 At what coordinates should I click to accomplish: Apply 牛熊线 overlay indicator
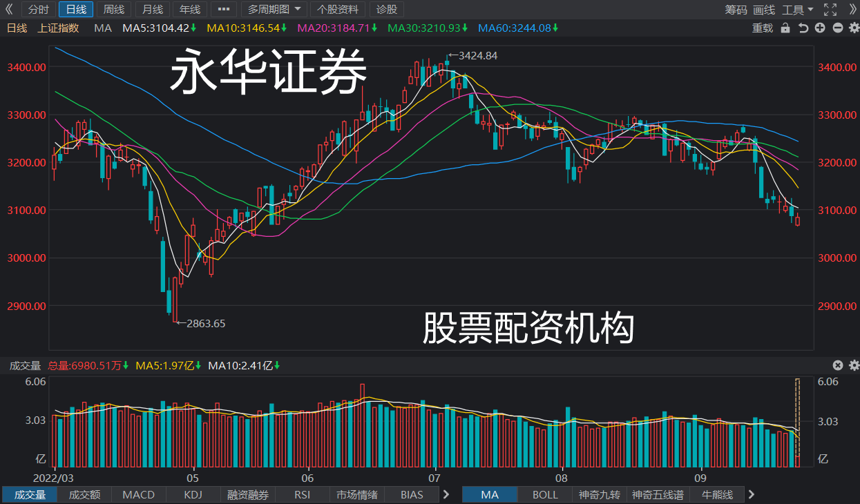click(717, 494)
